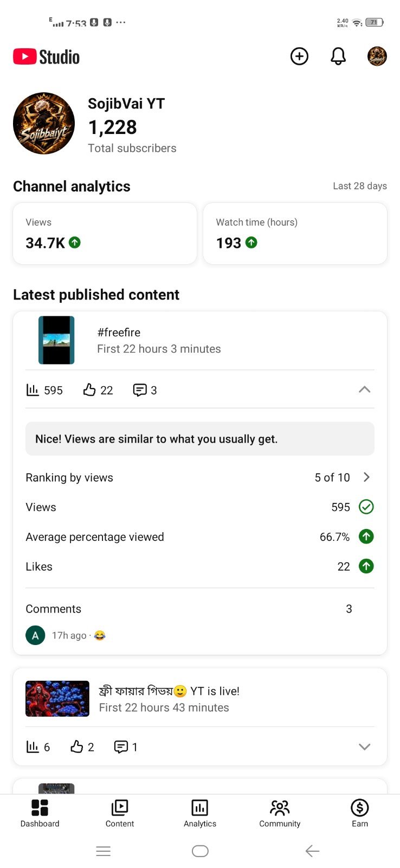This screenshot has width=400, height=868.
Task: Tap the comments icon showing 3
Action: pos(140,390)
